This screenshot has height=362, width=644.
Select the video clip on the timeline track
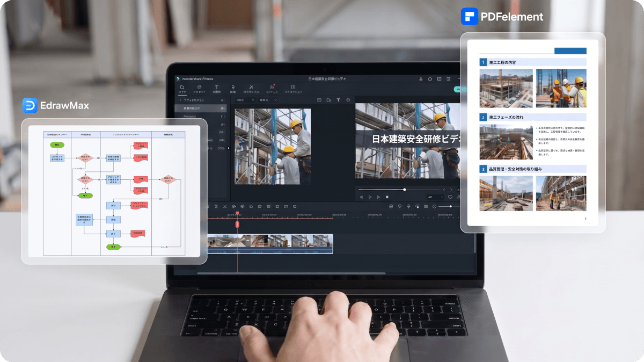pos(270,243)
